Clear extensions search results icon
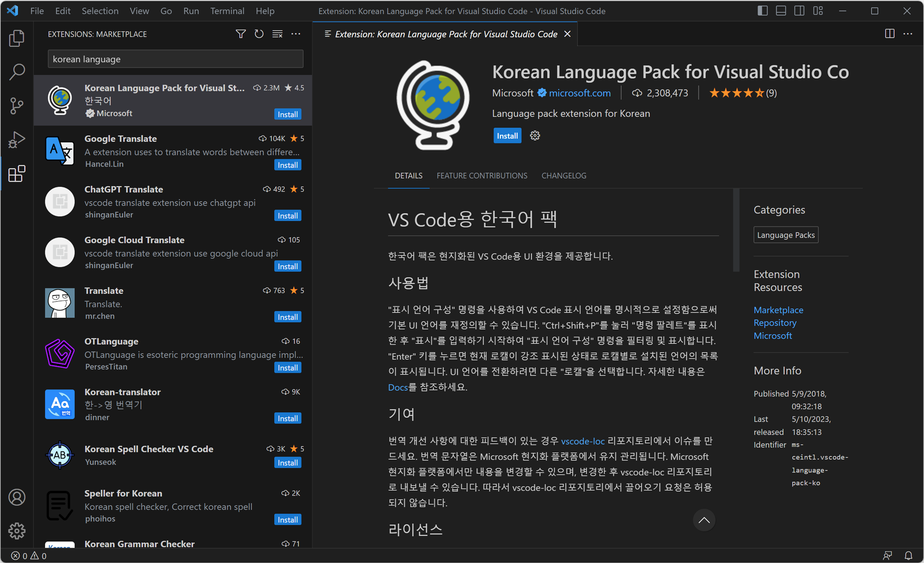924x563 pixels. (x=277, y=34)
